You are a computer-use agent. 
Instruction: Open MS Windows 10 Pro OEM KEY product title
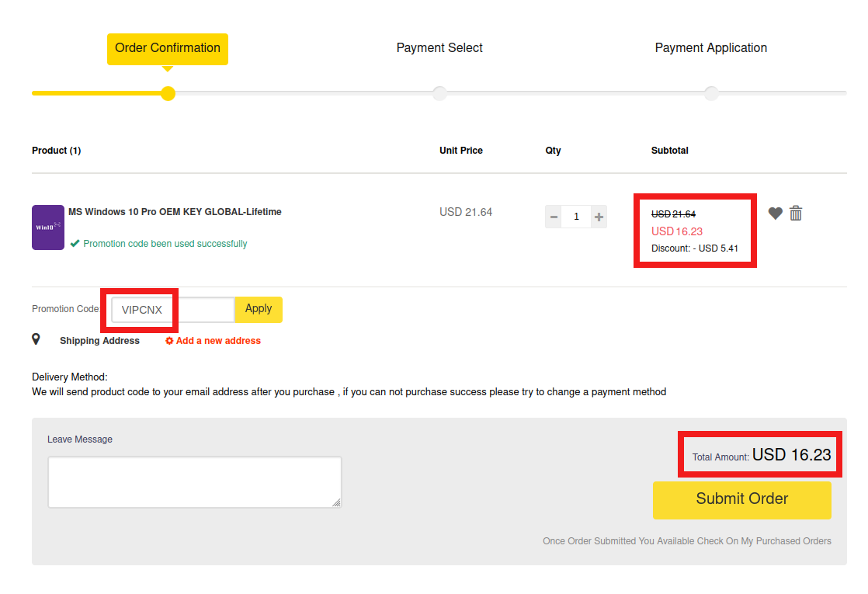tap(175, 212)
